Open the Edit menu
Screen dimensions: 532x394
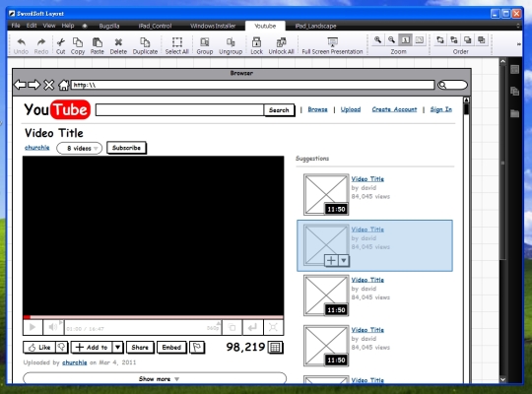click(32, 26)
